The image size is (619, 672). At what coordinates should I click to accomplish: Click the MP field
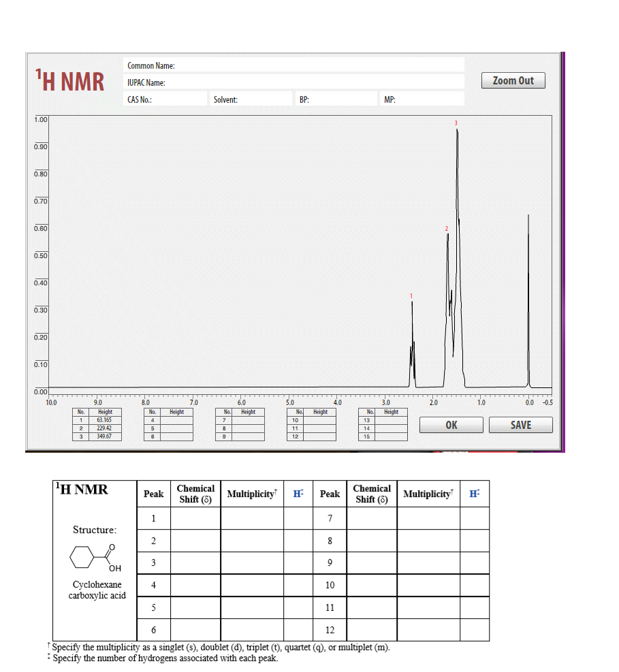(x=422, y=99)
